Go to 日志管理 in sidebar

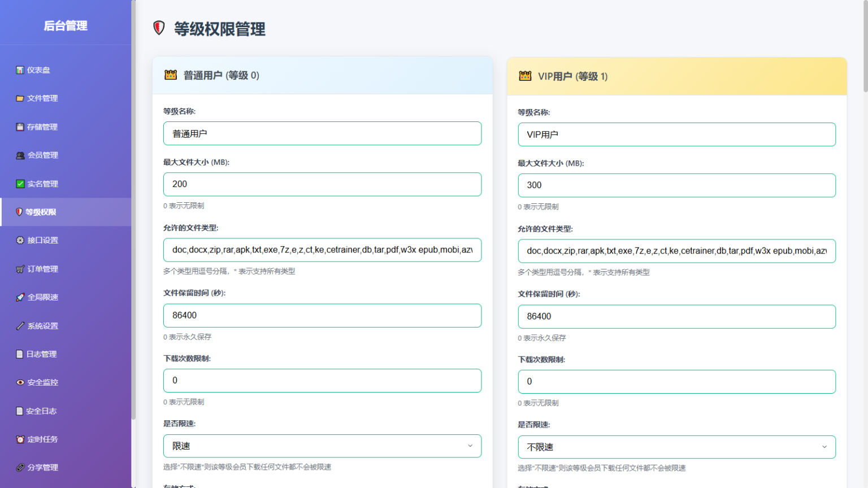coord(41,354)
